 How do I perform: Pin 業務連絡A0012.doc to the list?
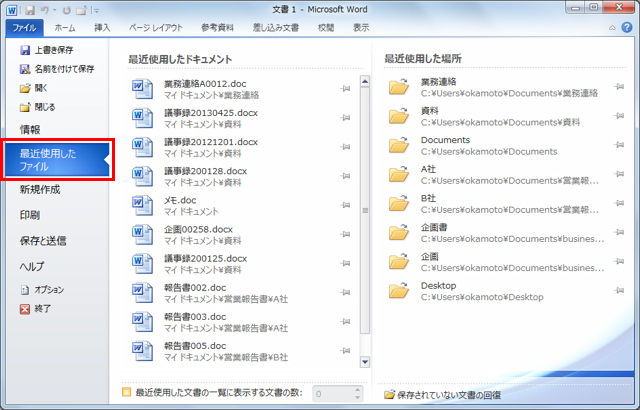coord(345,89)
